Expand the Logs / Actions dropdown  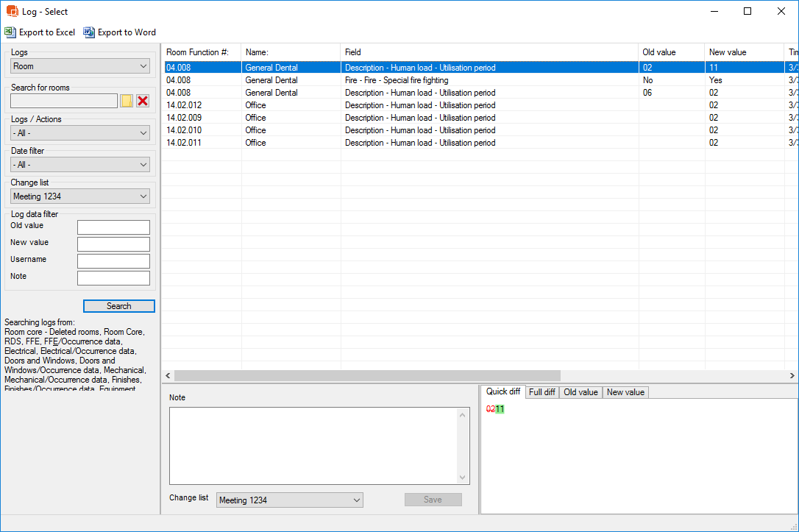coord(80,133)
